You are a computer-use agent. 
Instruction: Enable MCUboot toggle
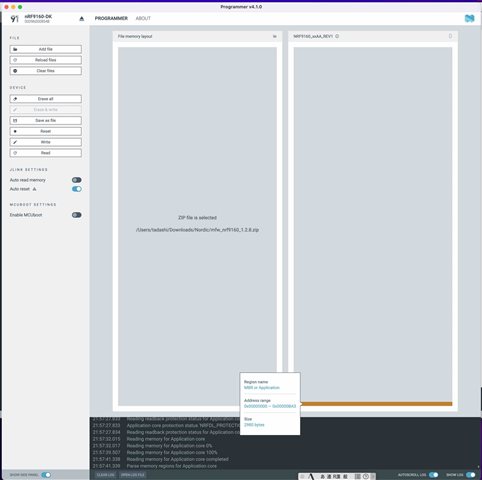pos(77,215)
